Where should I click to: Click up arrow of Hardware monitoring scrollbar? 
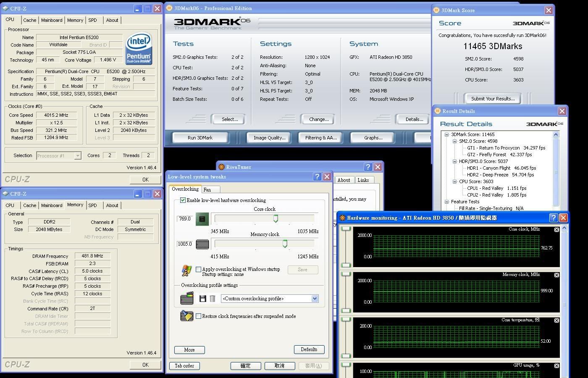[564, 228]
